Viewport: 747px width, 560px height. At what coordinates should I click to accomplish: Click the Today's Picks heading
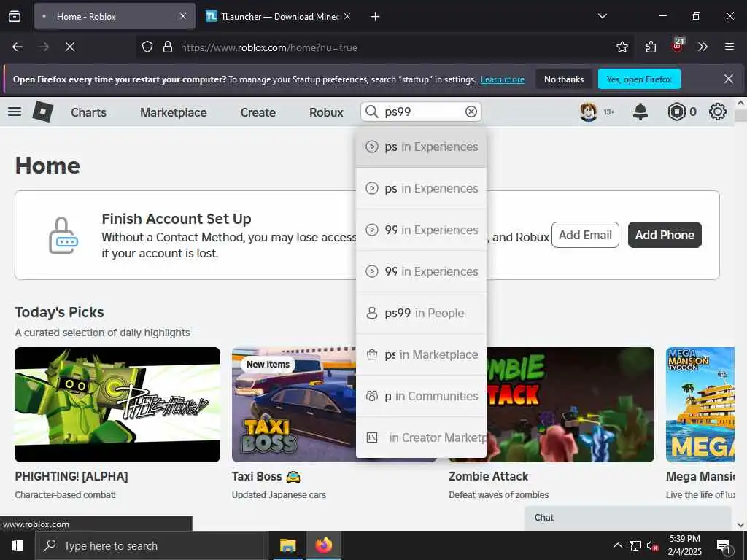pos(59,312)
